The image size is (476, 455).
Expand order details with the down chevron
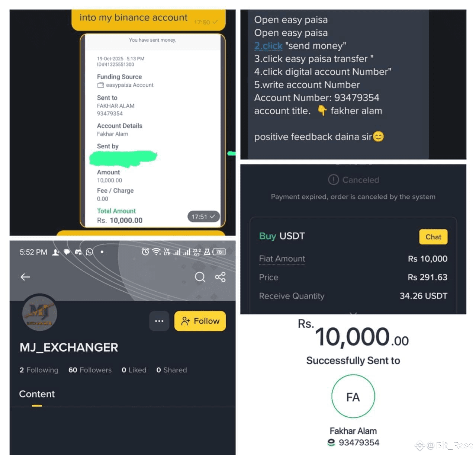click(353, 313)
